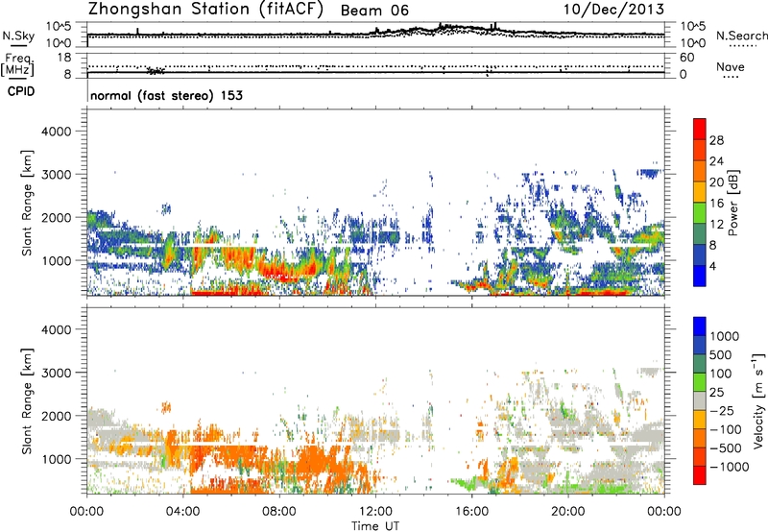This screenshot has width=768, height=532.
Task: Click the power colorbar '28' tick label
Action: pyautogui.click(x=716, y=140)
